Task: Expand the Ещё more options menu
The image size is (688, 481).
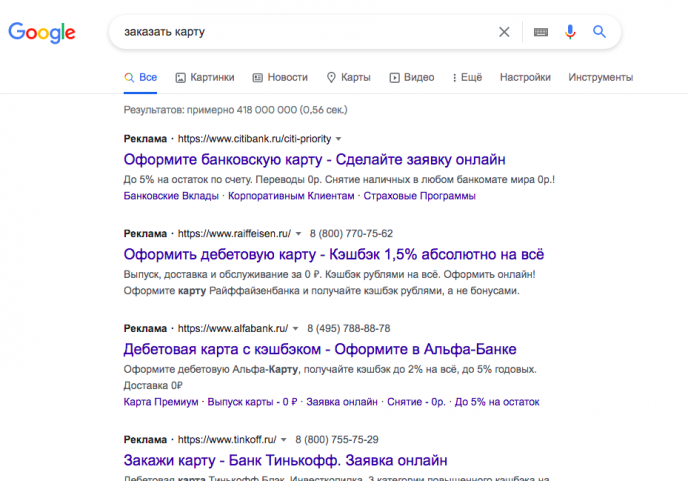Action: point(467,78)
